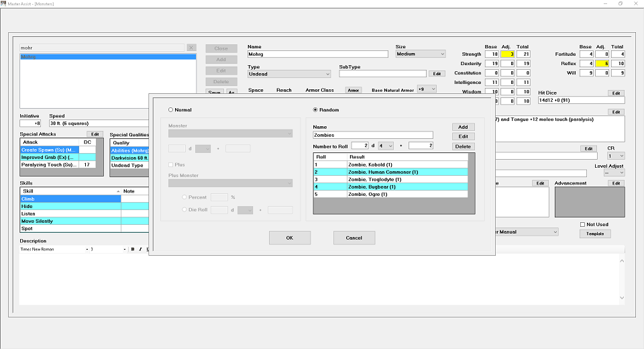644x349 pixels.
Task: Click Edit button in Random panel
Action: tap(464, 136)
